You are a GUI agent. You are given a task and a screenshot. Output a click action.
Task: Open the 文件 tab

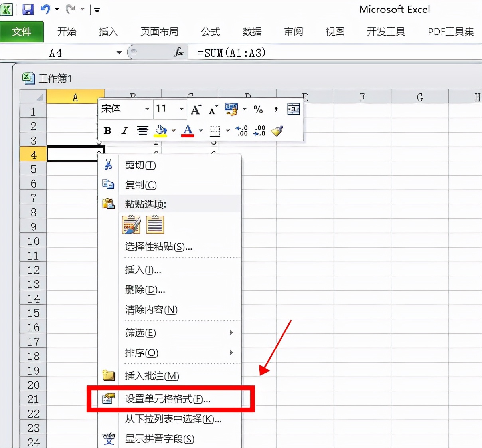[22, 32]
